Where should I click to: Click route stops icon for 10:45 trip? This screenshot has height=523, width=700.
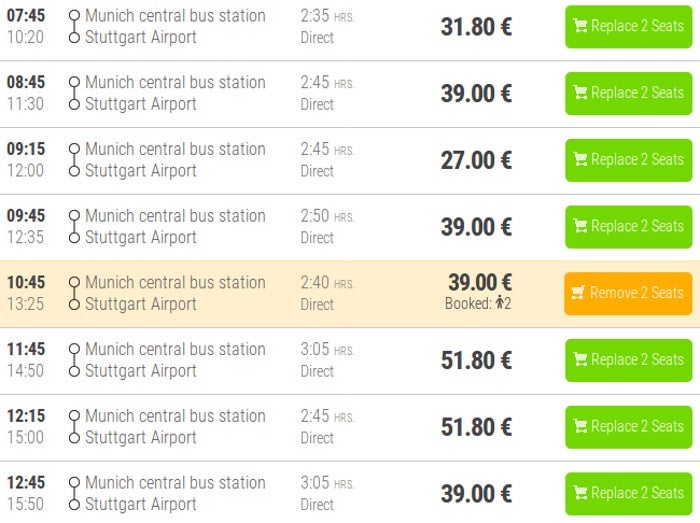(74, 293)
